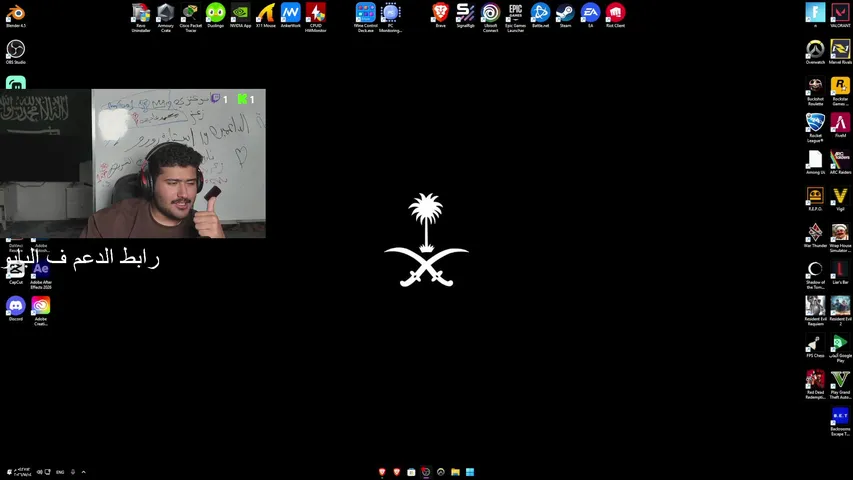Screen dimensions: 853x480
Task: Launch VALORANT from the desktop
Action: [x=840, y=15]
